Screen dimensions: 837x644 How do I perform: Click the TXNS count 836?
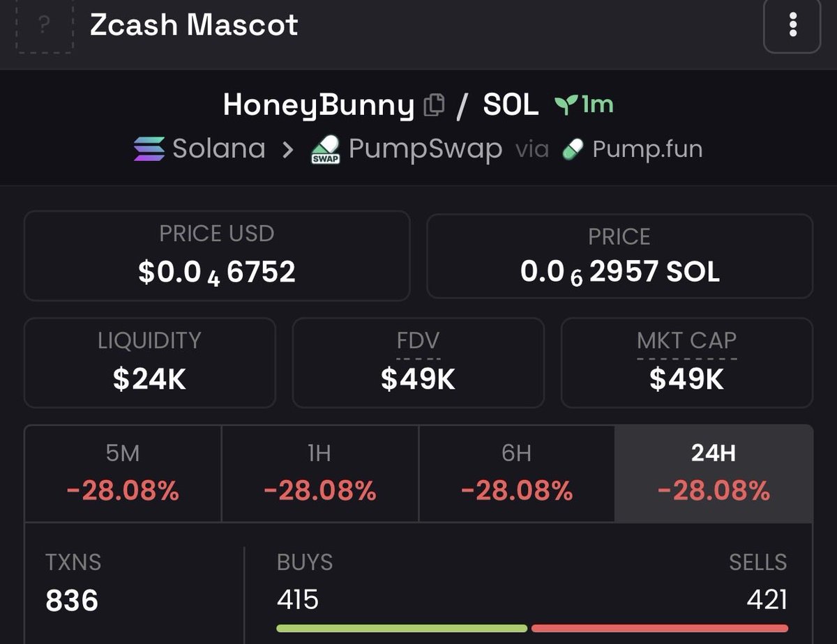click(73, 600)
